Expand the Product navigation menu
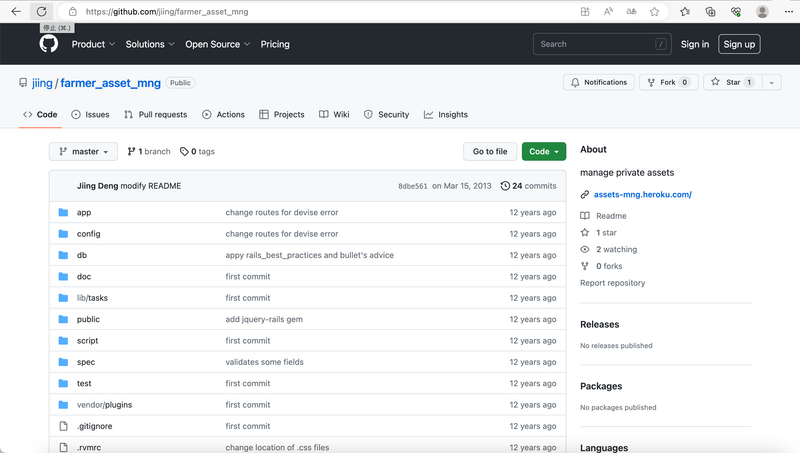Screen dimensions: 800x453 93,44
